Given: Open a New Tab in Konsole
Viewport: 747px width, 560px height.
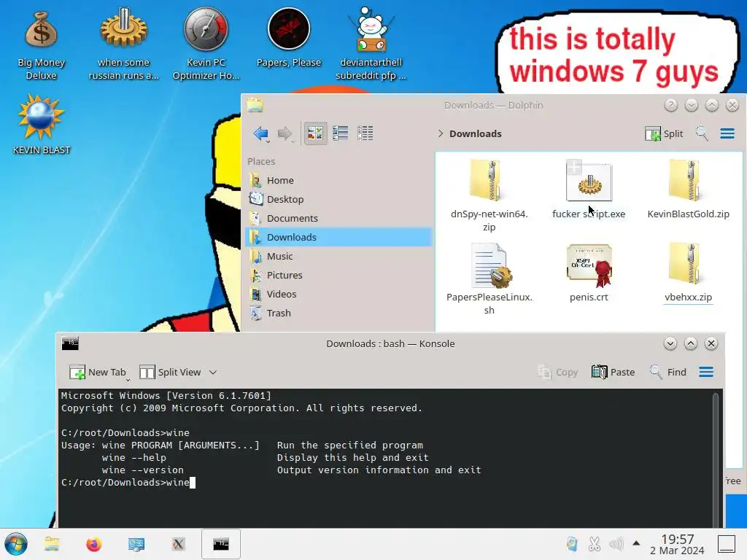Looking at the screenshot, I should point(98,372).
